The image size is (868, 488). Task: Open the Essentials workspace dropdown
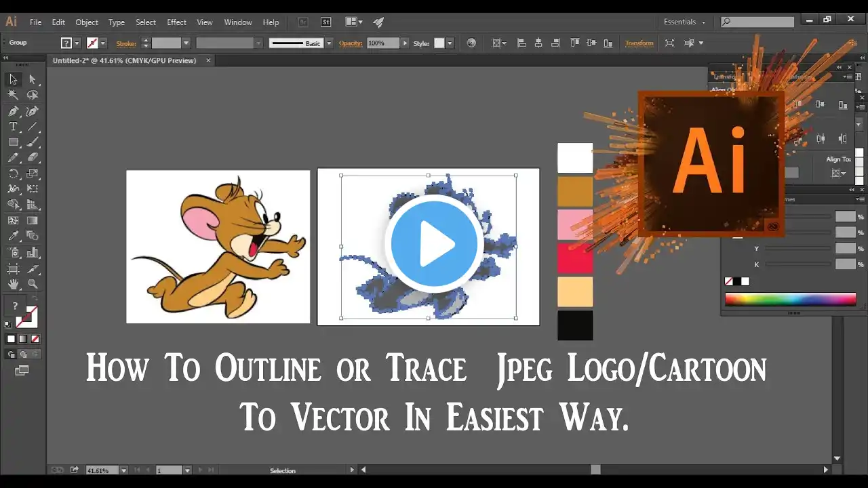click(684, 22)
